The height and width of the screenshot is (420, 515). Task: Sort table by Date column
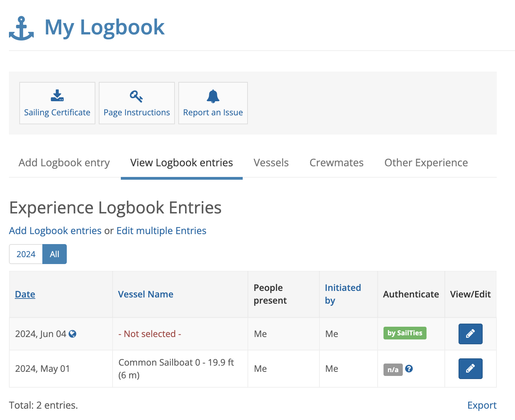(25, 294)
